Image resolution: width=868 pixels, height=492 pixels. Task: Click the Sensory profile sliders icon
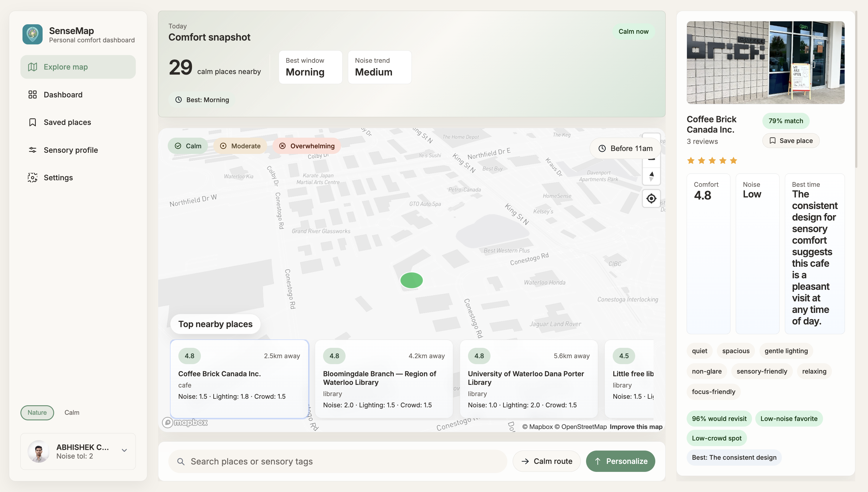(33, 150)
